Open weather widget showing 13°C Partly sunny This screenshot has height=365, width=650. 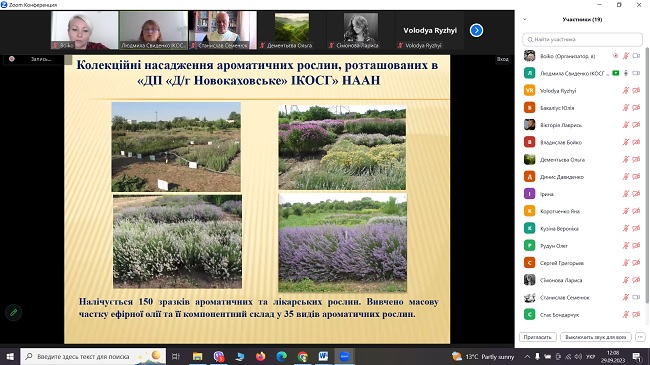483,356
